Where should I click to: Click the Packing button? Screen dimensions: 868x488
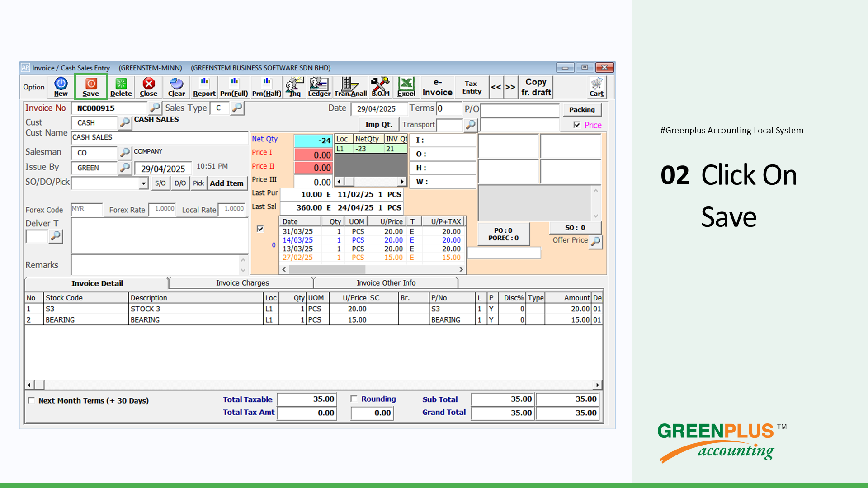[582, 110]
